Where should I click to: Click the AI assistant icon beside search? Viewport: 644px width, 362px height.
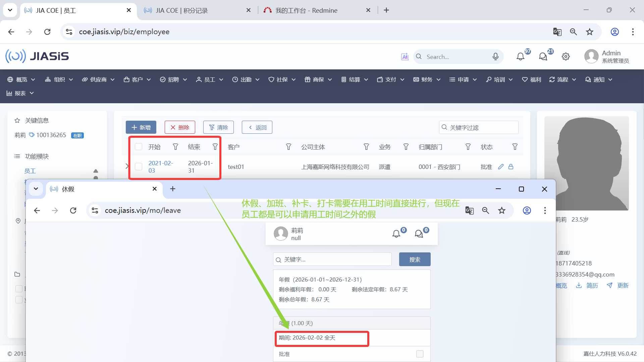click(405, 57)
